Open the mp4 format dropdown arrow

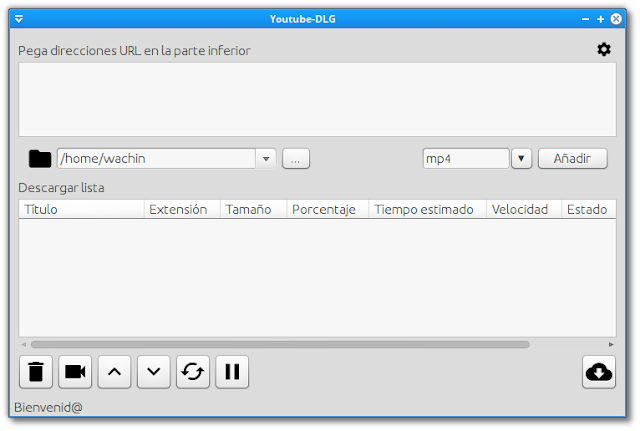(x=521, y=159)
